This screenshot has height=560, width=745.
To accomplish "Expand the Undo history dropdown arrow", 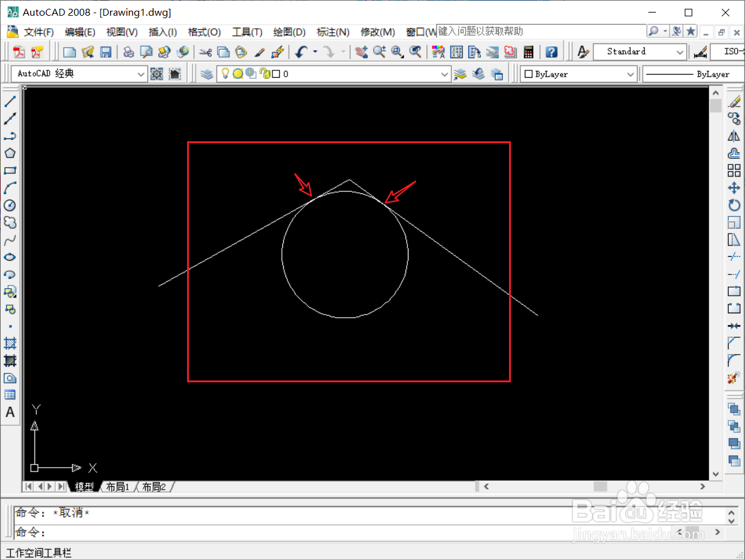I will [x=315, y=52].
